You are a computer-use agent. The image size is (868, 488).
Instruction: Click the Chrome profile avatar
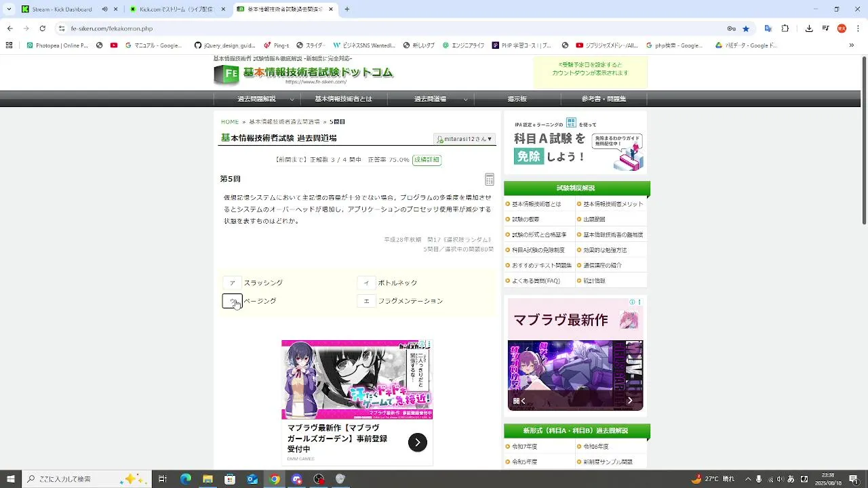(x=842, y=28)
